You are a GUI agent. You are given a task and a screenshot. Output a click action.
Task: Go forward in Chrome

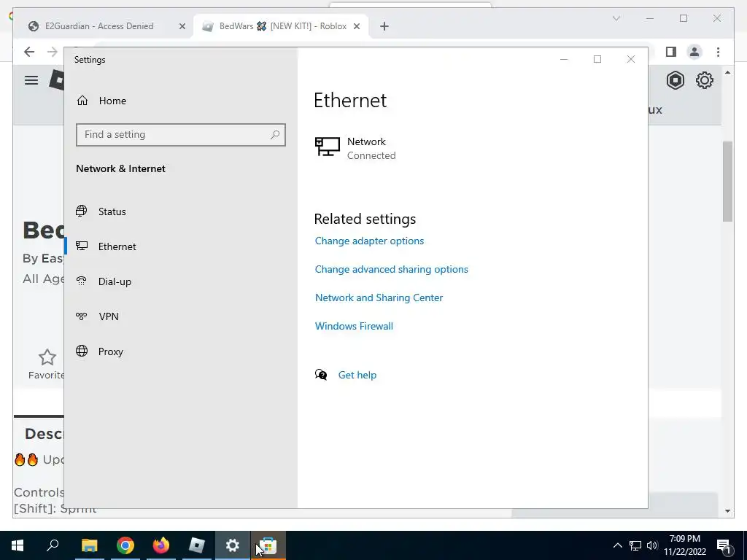click(x=53, y=52)
